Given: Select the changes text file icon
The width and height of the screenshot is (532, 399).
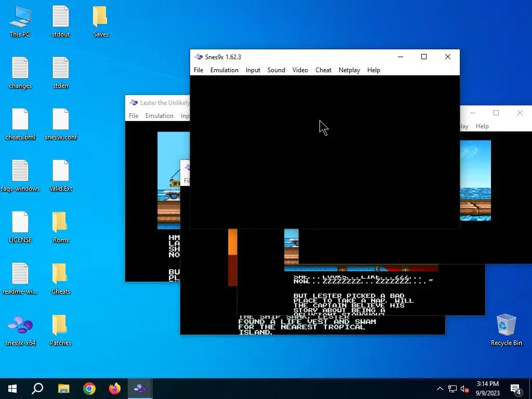Looking at the screenshot, I should 20,73.
